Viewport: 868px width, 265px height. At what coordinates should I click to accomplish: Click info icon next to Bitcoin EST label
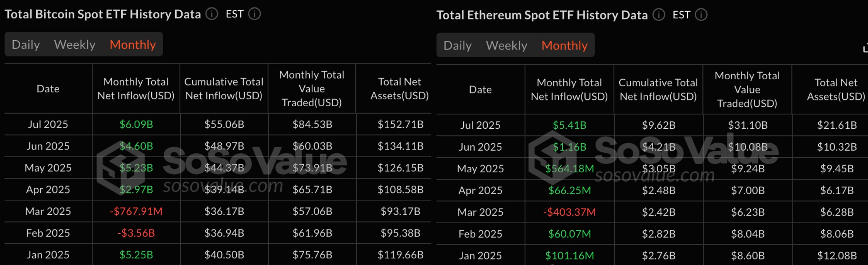254,14
